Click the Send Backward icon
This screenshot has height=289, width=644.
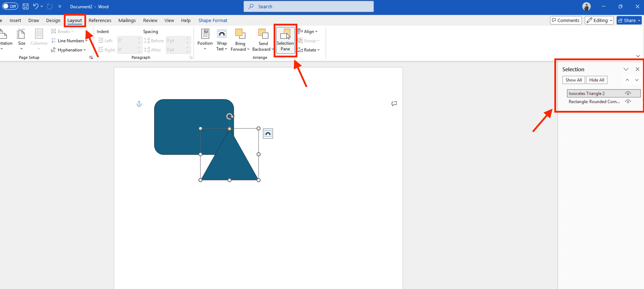(263, 34)
